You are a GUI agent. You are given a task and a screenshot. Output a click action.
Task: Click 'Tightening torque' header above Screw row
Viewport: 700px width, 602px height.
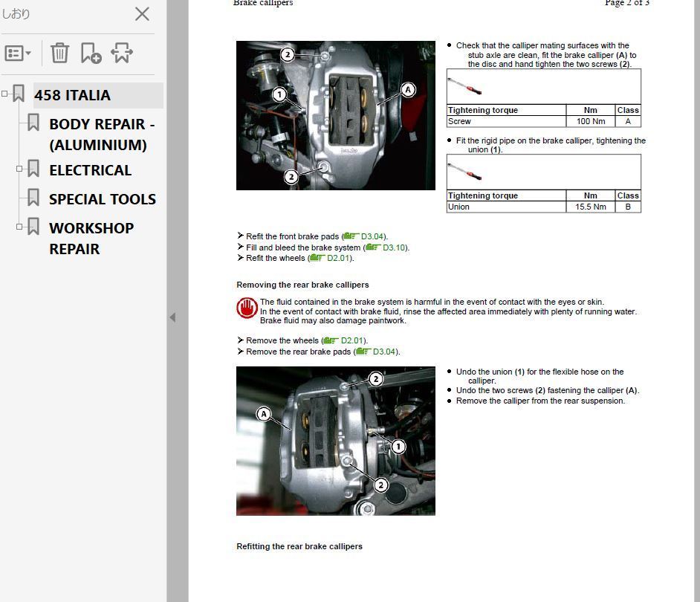coord(483,110)
